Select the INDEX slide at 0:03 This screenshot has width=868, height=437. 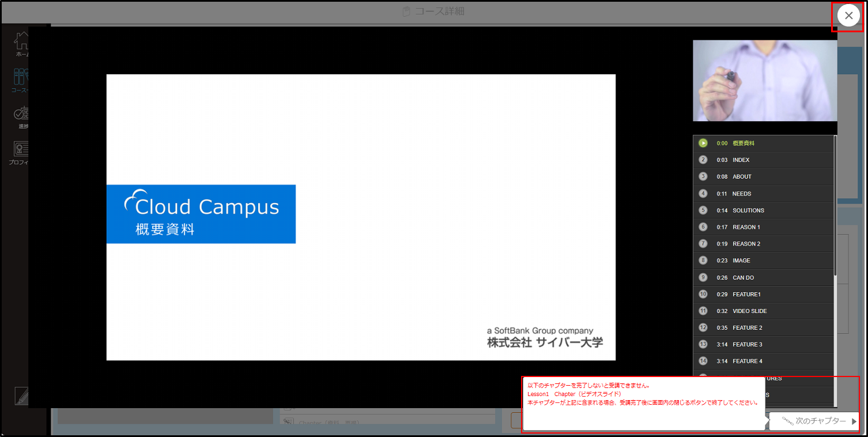[x=763, y=160]
